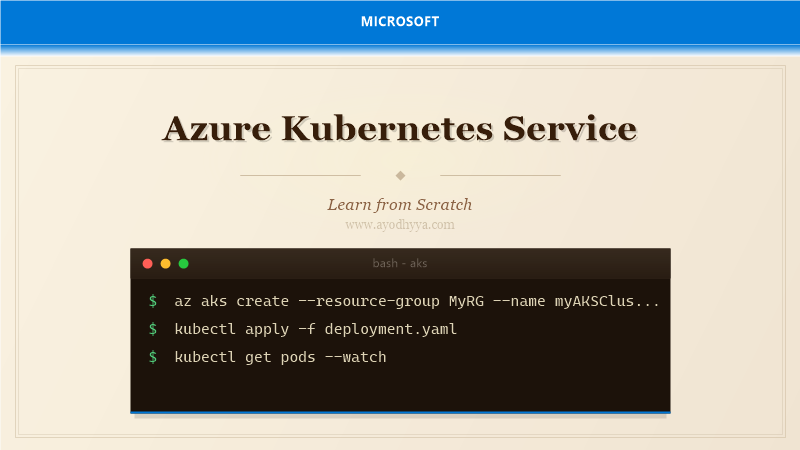The width and height of the screenshot is (800, 450).
Task: Click the red close dot in terminal
Action: (x=147, y=264)
